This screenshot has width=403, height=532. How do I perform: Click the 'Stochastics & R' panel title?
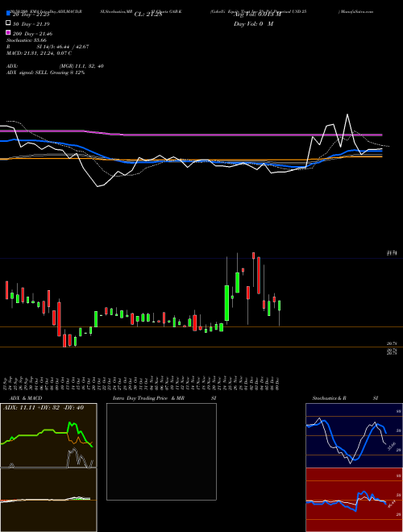point(329,398)
